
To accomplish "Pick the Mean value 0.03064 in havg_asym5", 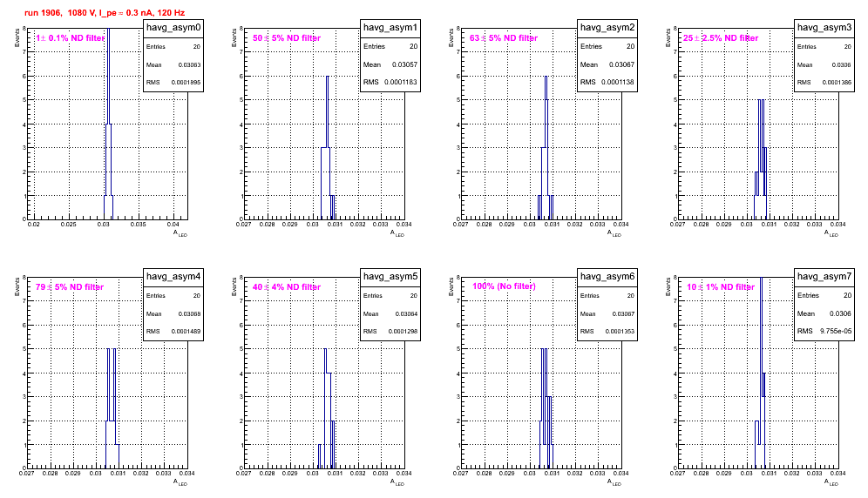I will [x=406, y=313].
